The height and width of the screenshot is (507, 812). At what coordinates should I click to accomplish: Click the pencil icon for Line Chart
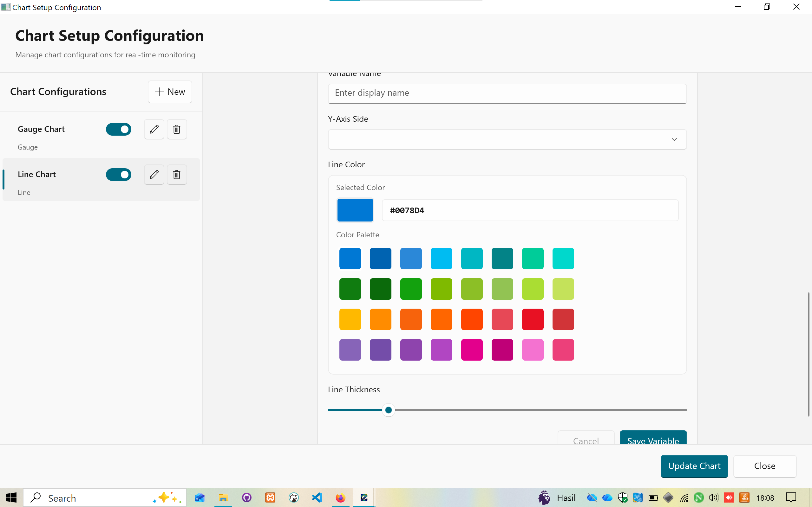click(x=154, y=174)
